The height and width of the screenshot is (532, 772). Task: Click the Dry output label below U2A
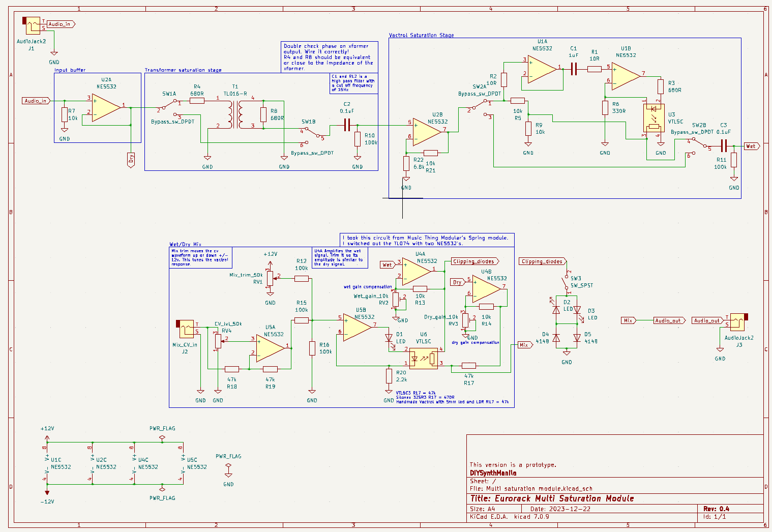point(131,160)
